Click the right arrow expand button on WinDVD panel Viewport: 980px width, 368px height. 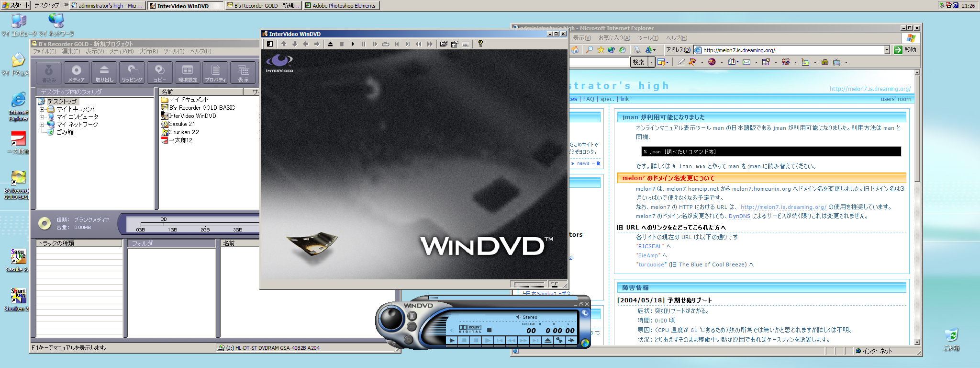(x=571, y=340)
